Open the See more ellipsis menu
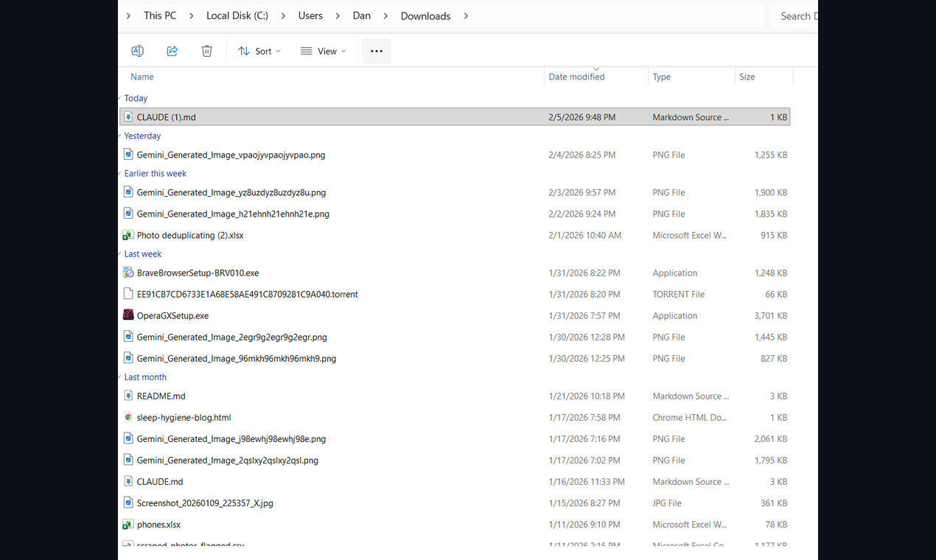 pyautogui.click(x=377, y=51)
